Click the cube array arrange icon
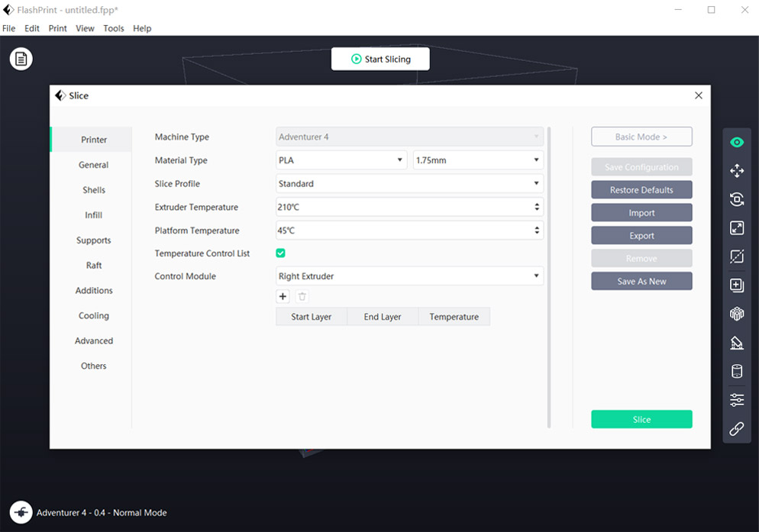 (737, 314)
